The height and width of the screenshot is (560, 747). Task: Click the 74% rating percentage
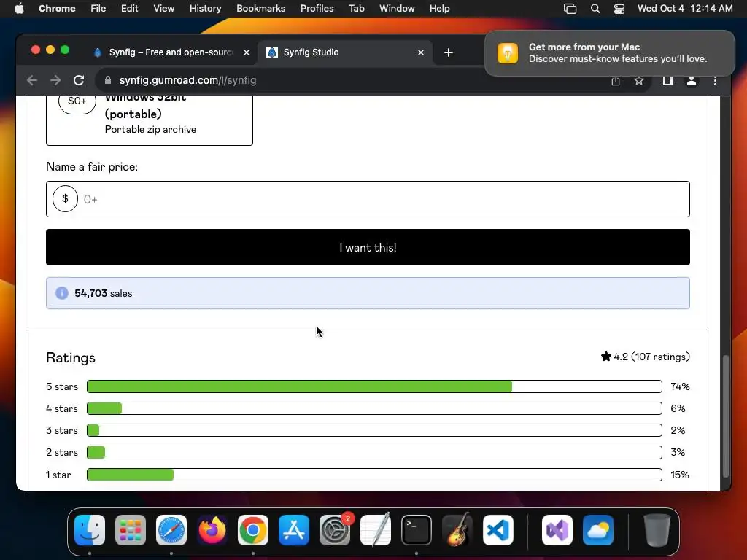pyautogui.click(x=680, y=386)
